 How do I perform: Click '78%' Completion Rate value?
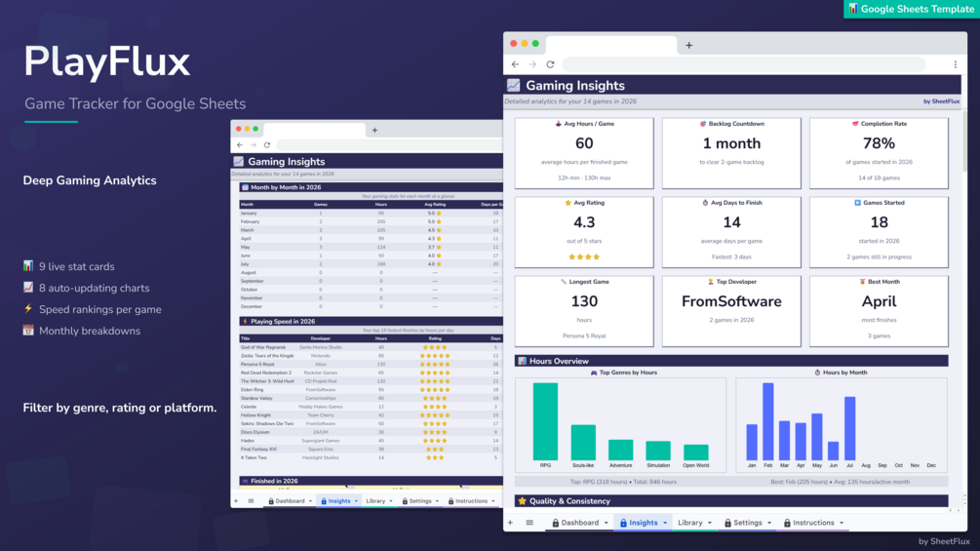click(x=879, y=143)
